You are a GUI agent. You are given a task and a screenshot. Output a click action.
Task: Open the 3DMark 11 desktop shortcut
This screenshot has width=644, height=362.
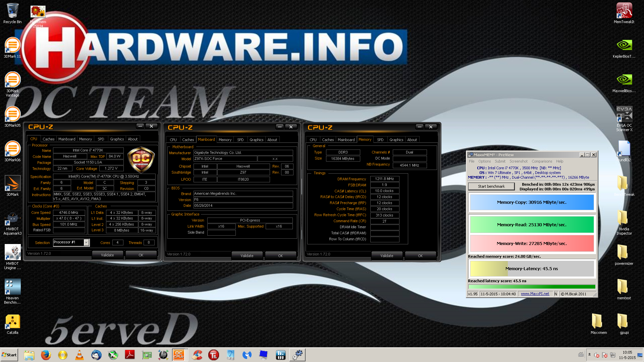pyautogui.click(x=12, y=48)
